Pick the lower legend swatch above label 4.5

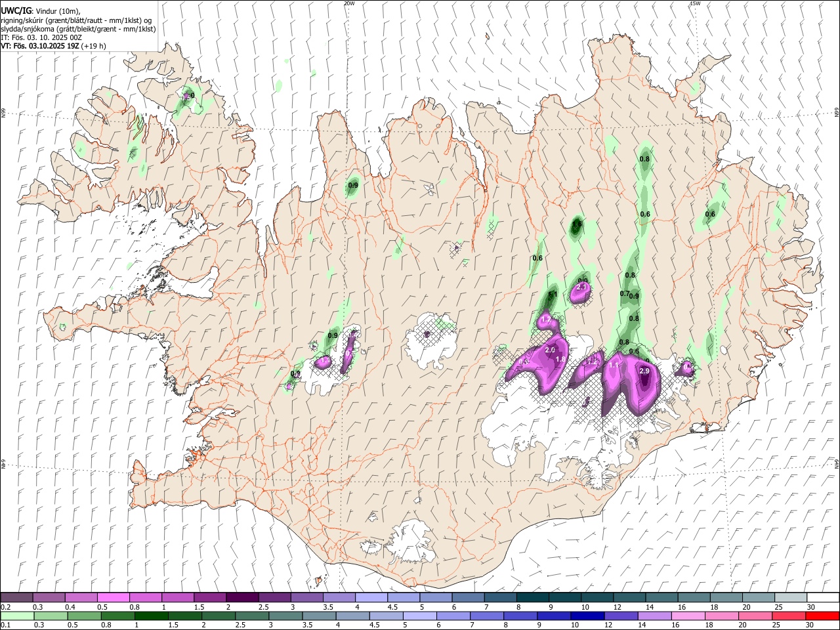[x=386, y=616]
